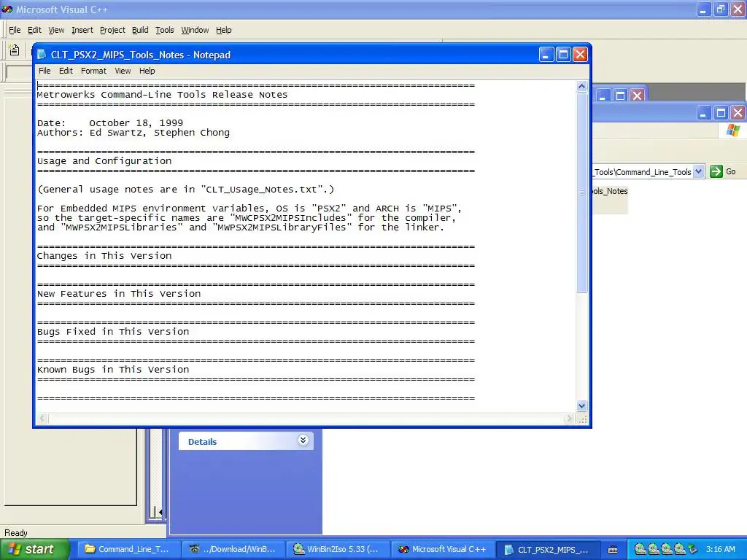Click the 'Bugs Fixed in This Version' heading
Viewport: 747px width, 560px height.
pos(113,332)
